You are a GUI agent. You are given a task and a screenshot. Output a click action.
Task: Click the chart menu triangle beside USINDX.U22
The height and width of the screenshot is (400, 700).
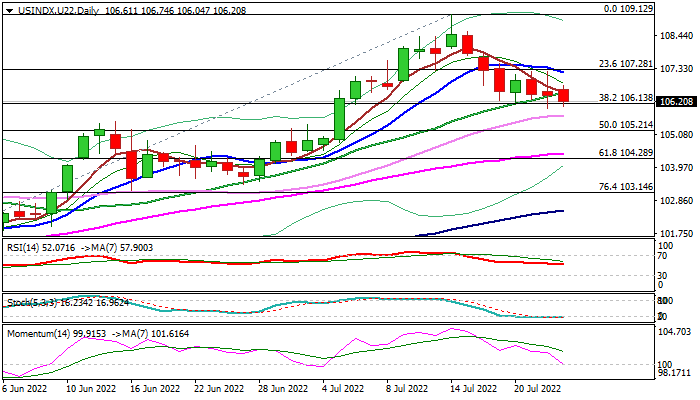(9, 11)
